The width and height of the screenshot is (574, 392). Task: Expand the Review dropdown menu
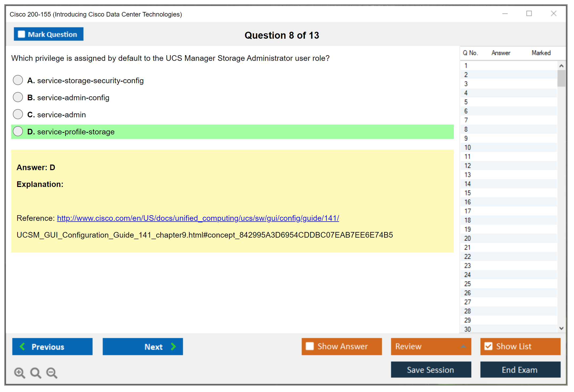click(463, 346)
